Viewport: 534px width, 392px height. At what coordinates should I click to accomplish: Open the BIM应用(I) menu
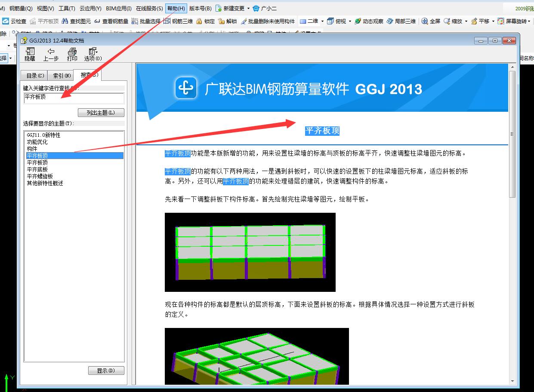tap(119, 8)
